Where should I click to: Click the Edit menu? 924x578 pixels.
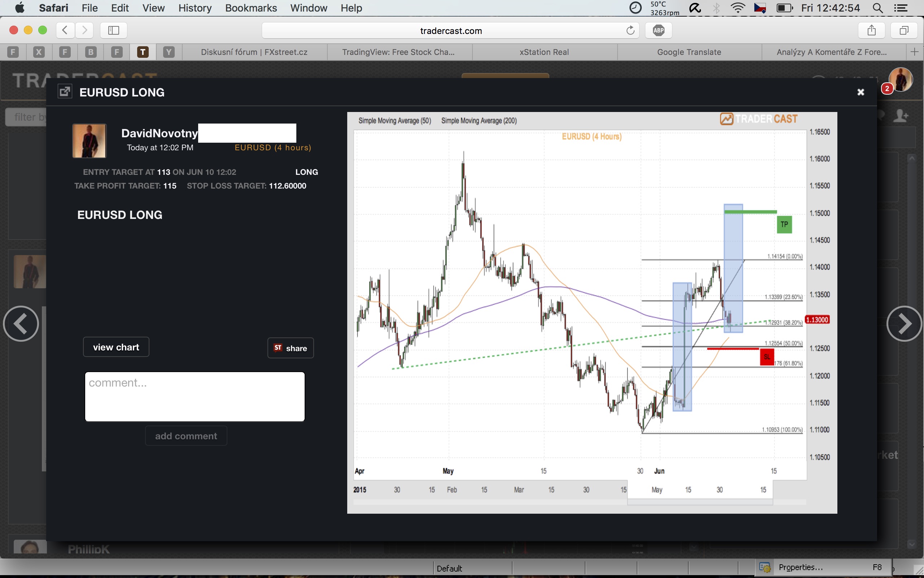coord(120,8)
